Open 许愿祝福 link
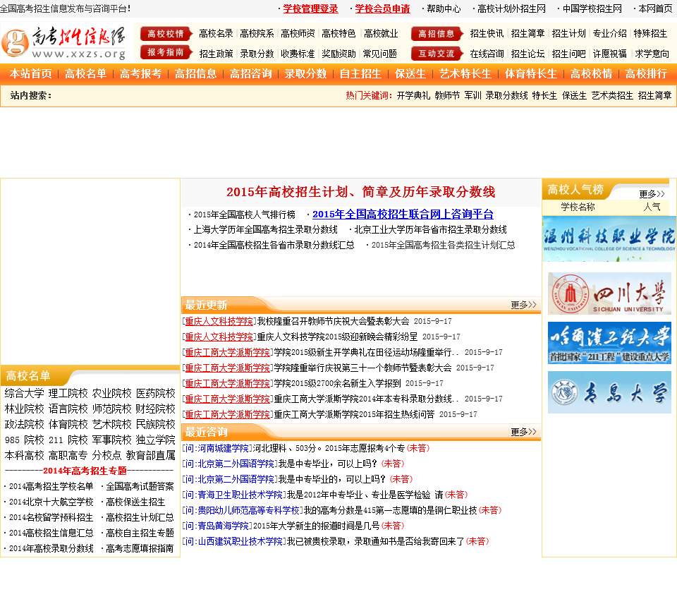Image resolution: width=677 pixels, height=616 pixels. pos(609,54)
